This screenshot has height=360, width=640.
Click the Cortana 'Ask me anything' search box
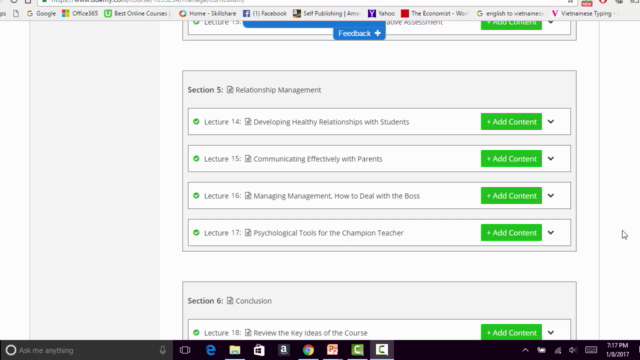coord(87,350)
